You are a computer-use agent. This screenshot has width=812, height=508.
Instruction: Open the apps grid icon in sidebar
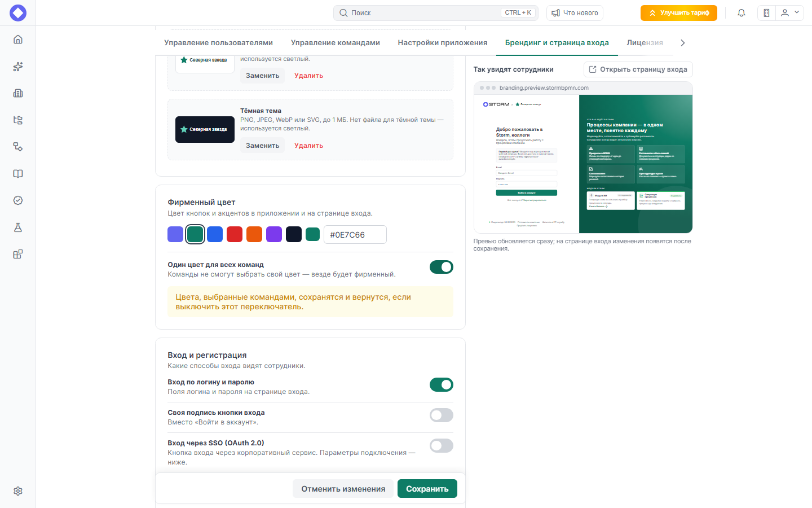point(18,254)
